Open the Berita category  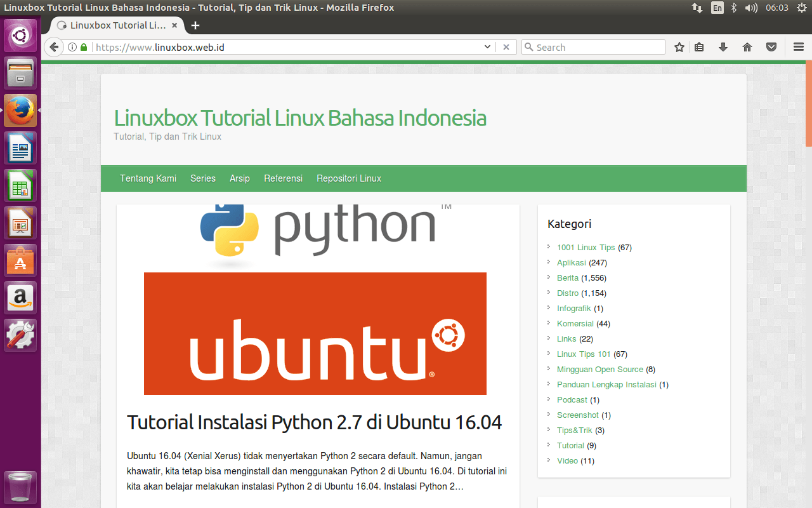(x=568, y=278)
